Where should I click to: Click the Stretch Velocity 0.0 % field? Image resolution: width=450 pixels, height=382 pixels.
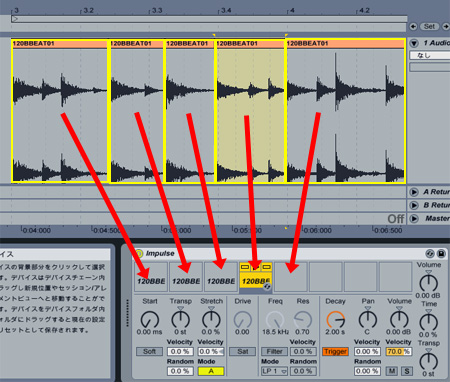coord(211,351)
